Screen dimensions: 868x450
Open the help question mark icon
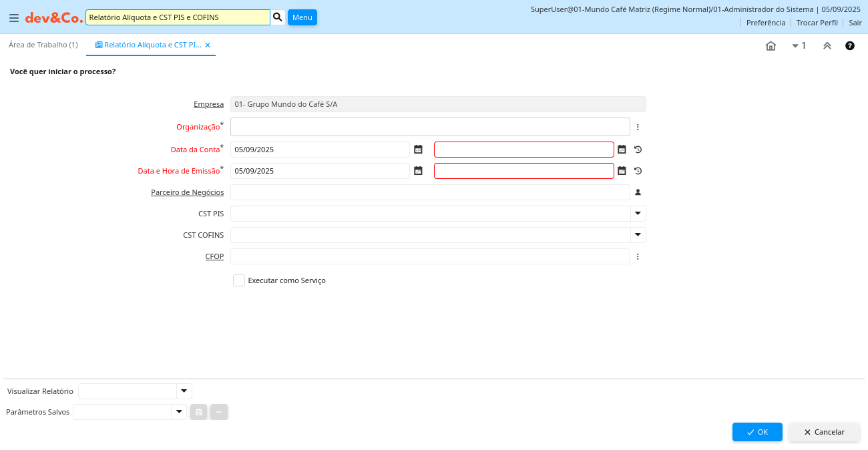850,46
